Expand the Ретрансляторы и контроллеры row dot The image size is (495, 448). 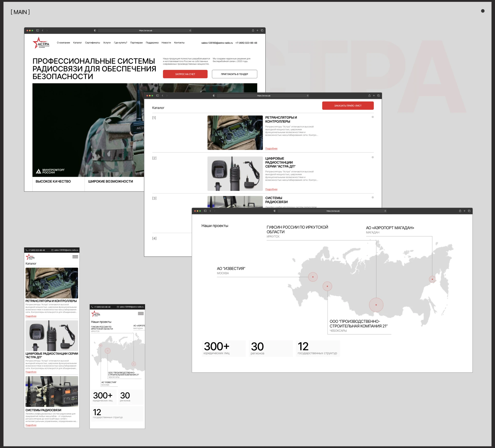pos(373,117)
